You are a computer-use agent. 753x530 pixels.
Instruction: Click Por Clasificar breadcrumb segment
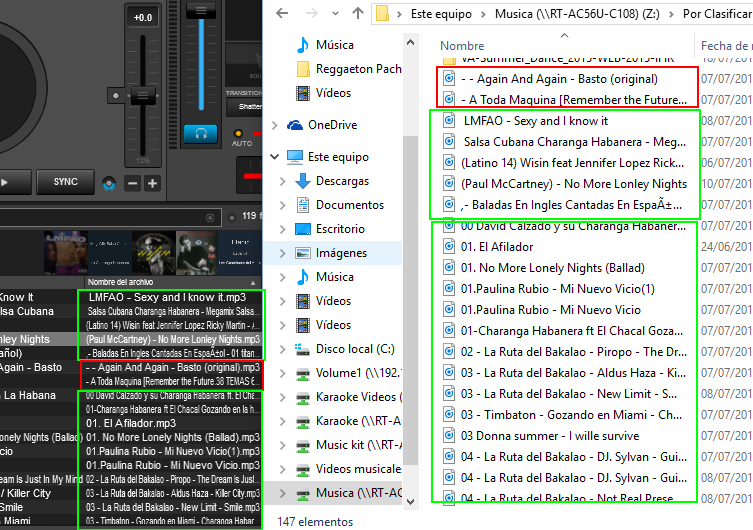click(x=717, y=14)
